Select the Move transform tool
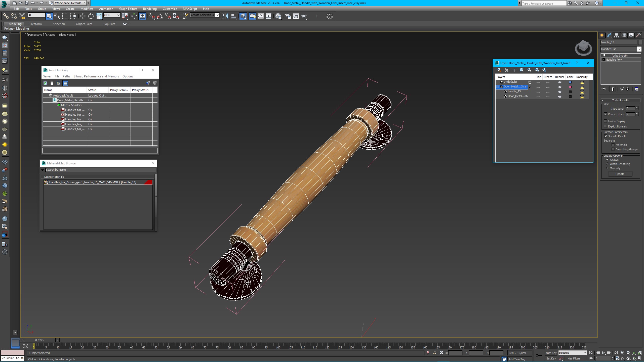This screenshot has width=644, height=362. pos(83,16)
